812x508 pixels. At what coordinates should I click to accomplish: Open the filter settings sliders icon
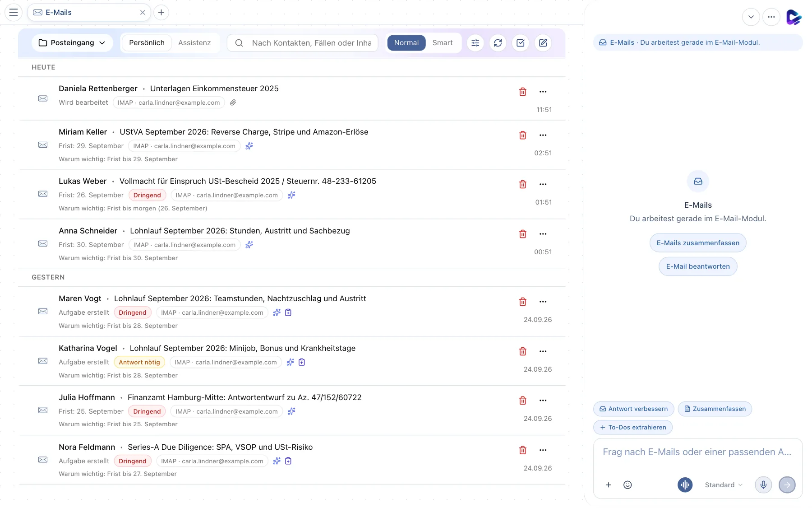[475, 43]
